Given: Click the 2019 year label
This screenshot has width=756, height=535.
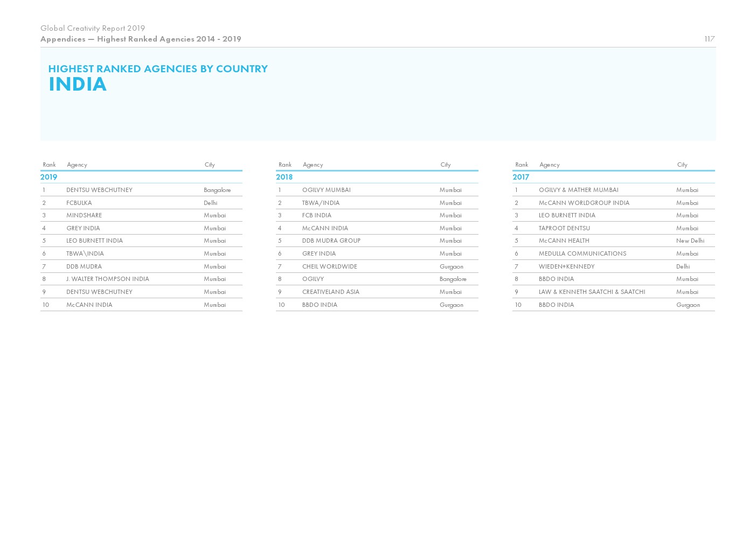Looking at the screenshot, I should 48,177.
